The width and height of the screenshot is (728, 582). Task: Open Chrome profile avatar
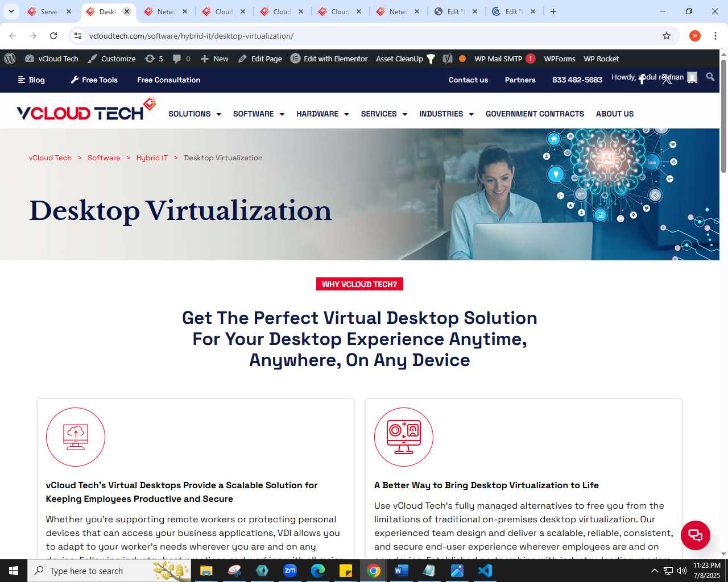(x=694, y=36)
